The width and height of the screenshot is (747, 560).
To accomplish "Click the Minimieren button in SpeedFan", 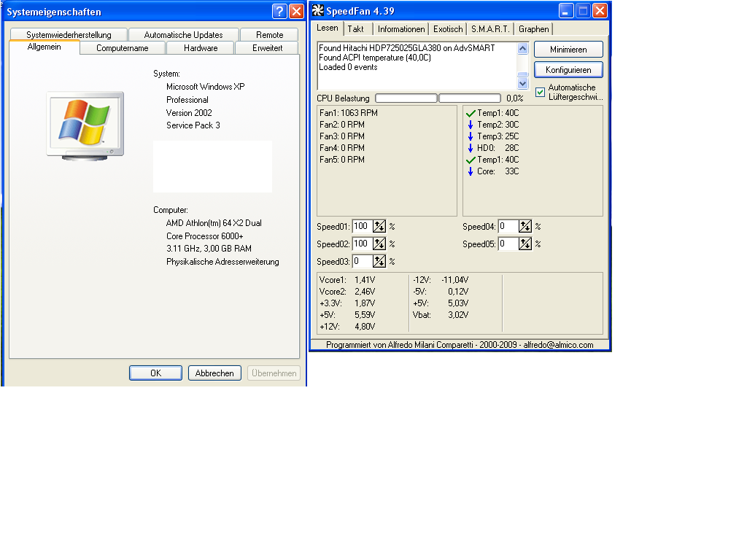I will tap(568, 50).
